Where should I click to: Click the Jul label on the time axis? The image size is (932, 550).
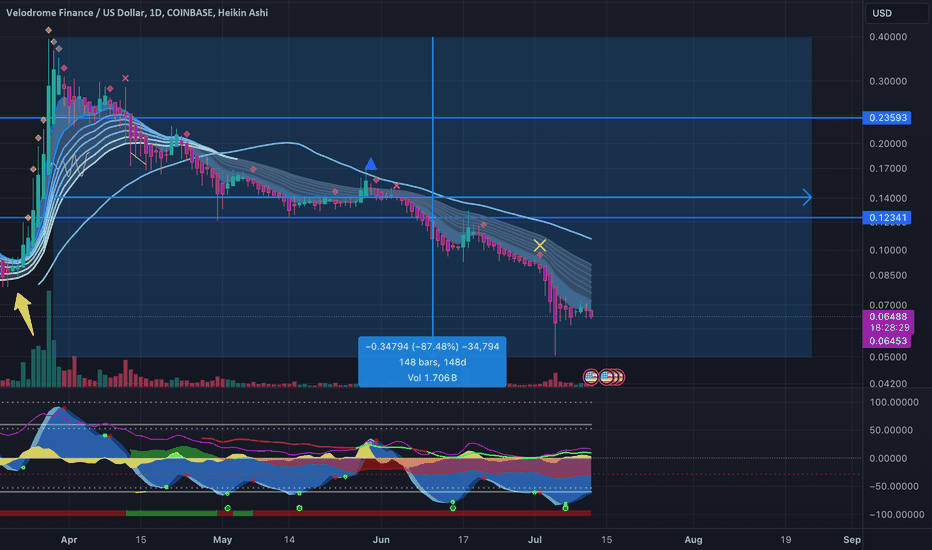pos(535,540)
